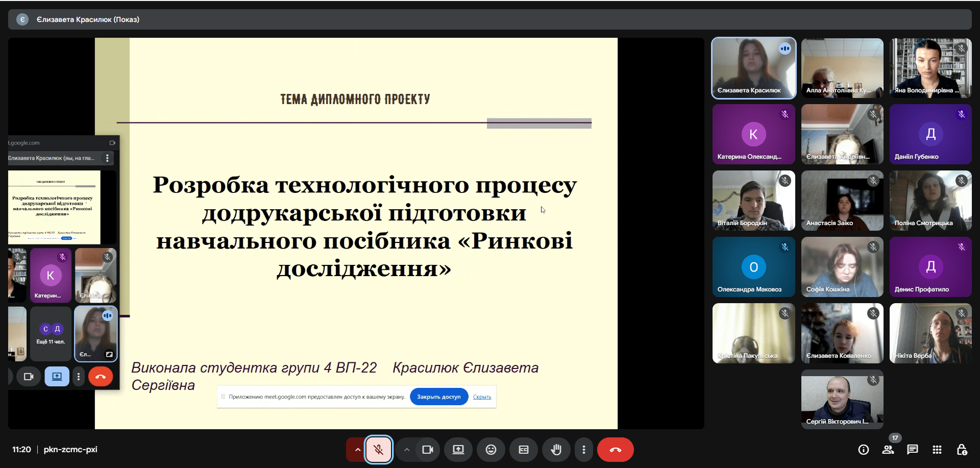The width and height of the screenshot is (980, 468).
Task: Select Віталій Бородкін's video tile
Action: pyautogui.click(x=753, y=201)
